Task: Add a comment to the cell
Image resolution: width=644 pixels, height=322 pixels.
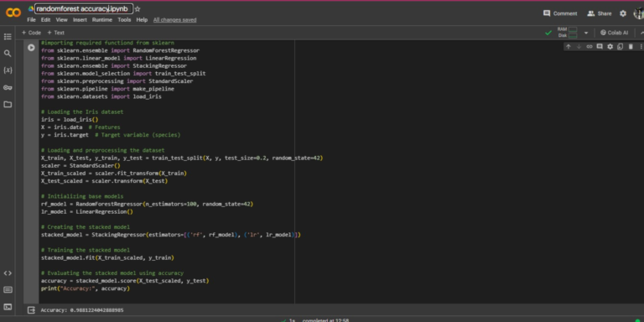Action: (600, 46)
